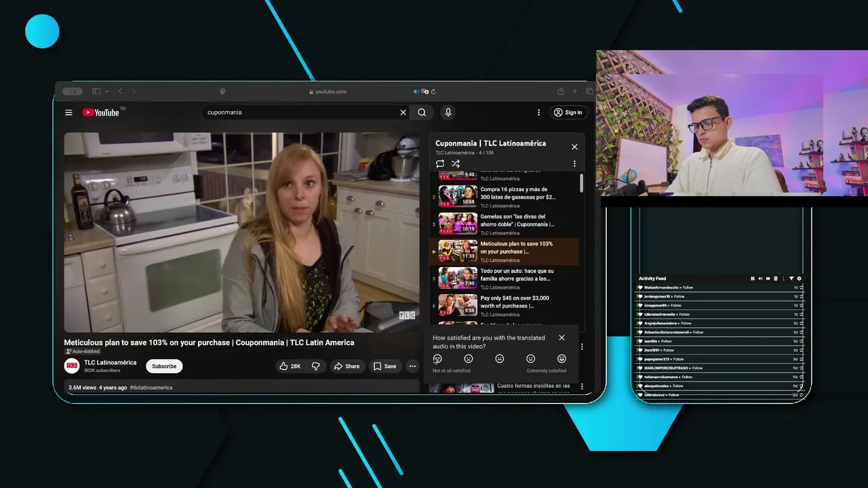
Task: Open the TLC Latinoamérica channel avatar
Action: (x=72, y=366)
